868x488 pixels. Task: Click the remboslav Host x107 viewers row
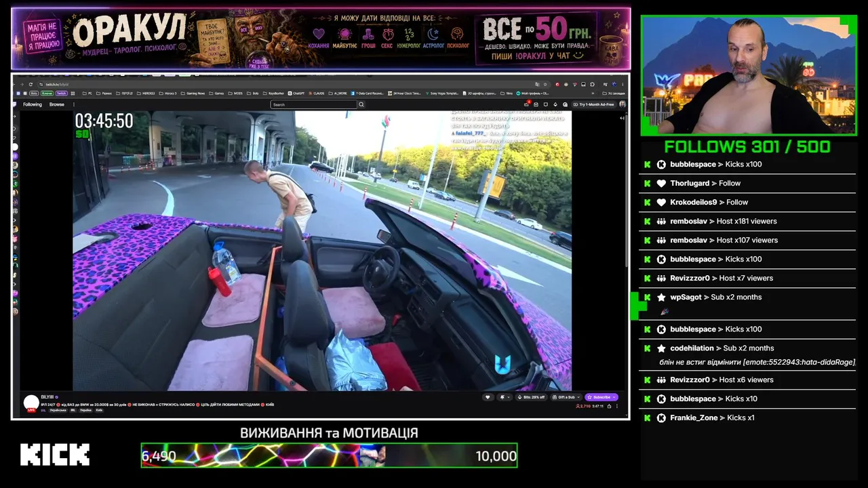coord(747,240)
